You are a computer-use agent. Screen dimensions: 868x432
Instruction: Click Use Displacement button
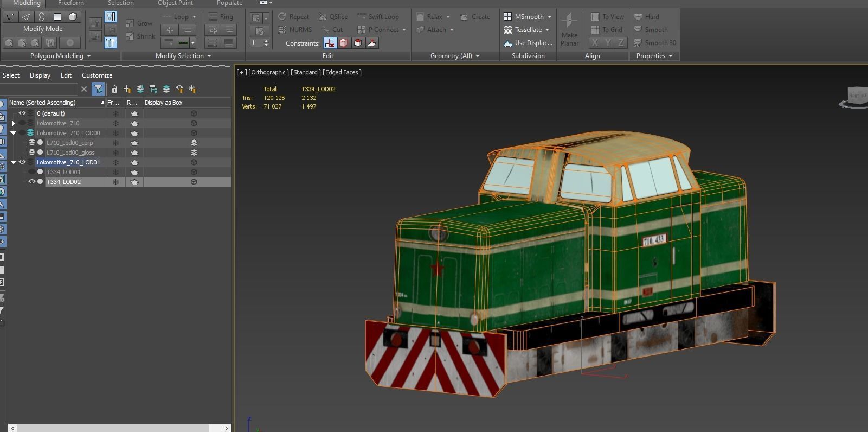click(x=528, y=43)
